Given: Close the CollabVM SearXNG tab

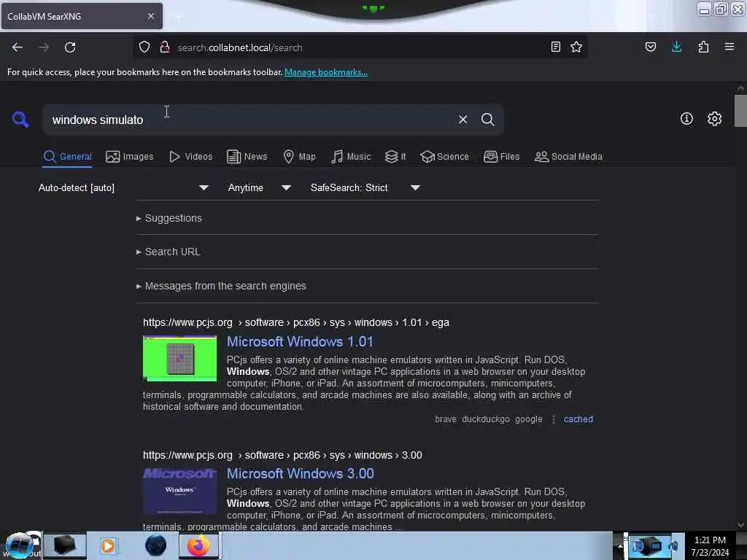Looking at the screenshot, I should (x=151, y=16).
